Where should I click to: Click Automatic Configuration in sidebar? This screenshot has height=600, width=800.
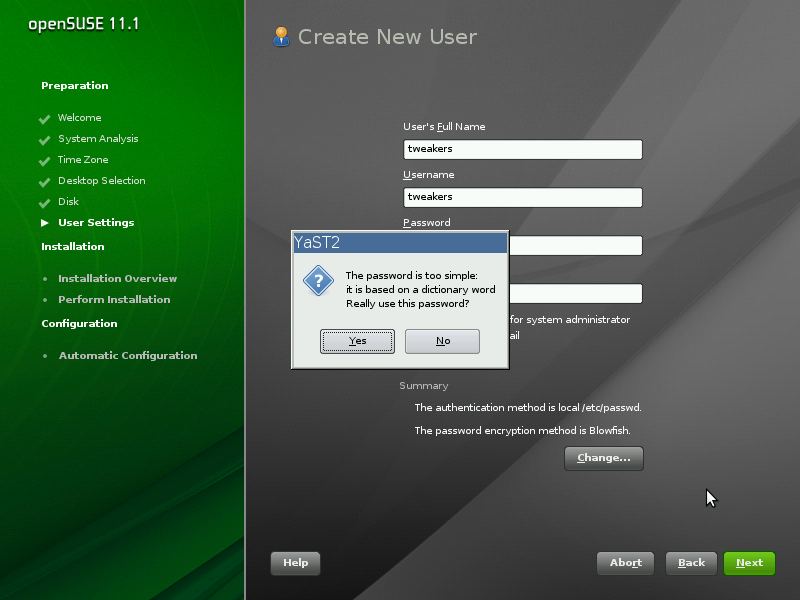(x=128, y=356)
